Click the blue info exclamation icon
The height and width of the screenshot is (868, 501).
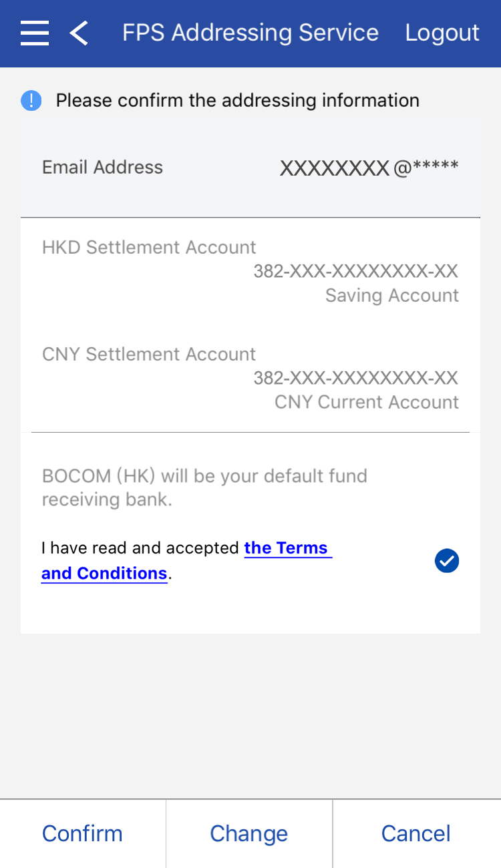[x=31, y=101]
